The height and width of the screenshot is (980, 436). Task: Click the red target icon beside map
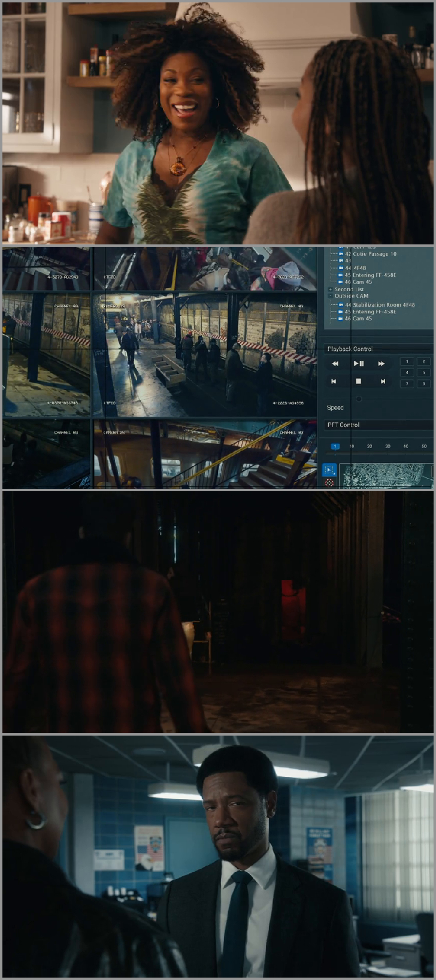click(329, 482)
